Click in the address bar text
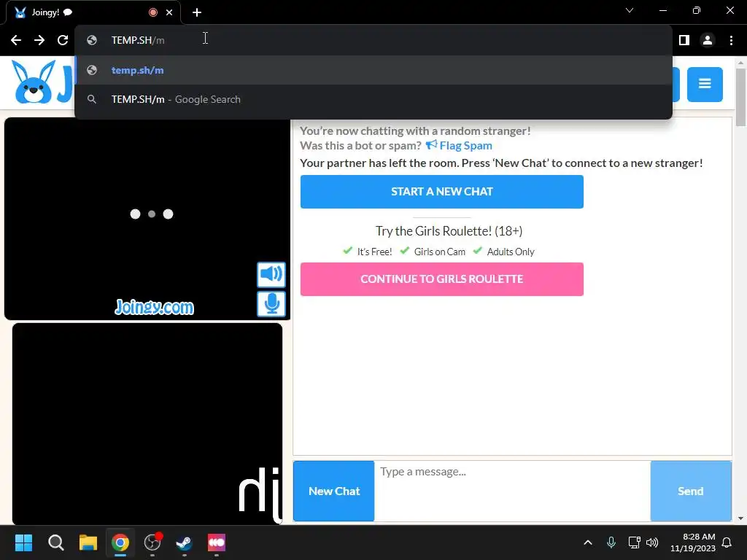Screen dimensions: 747x560 (138, 40)
